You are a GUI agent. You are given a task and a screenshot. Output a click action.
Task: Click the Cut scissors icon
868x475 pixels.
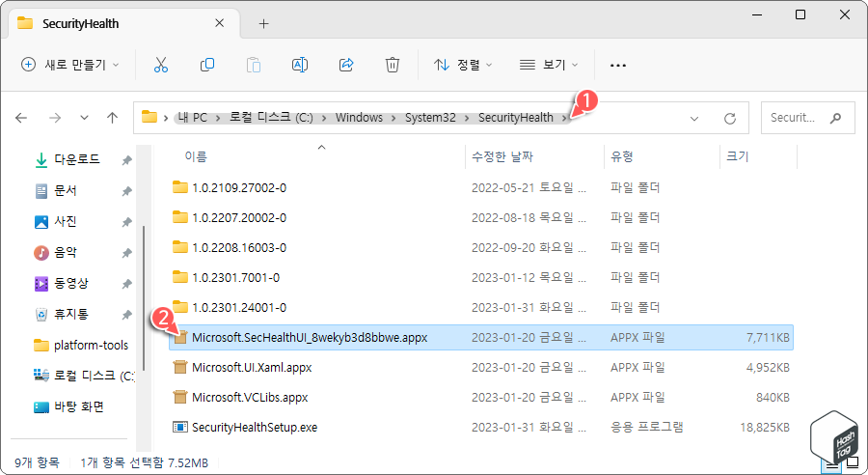tap(160, 65)
